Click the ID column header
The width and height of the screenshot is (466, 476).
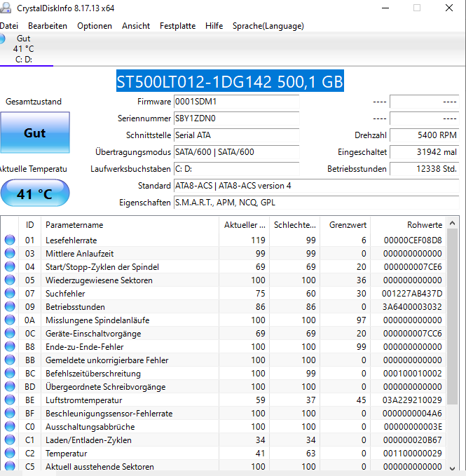(29, 225)
